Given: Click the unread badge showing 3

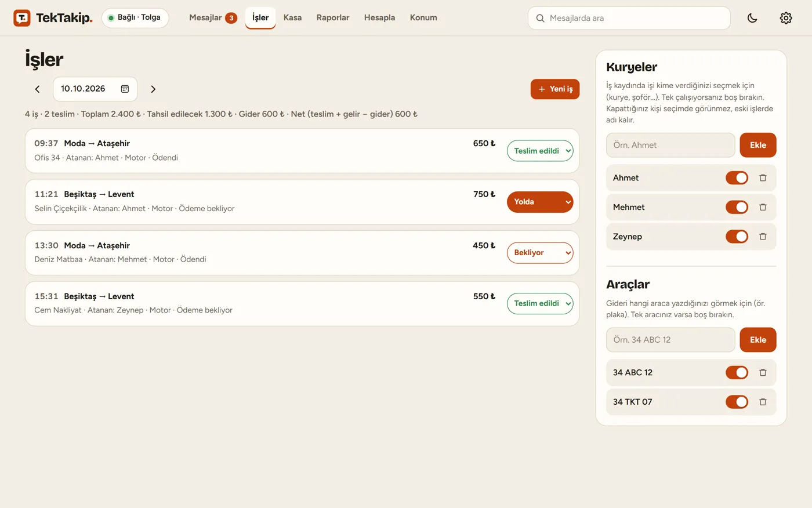Looking at the screenshot, I should click(x=231, y=18).
